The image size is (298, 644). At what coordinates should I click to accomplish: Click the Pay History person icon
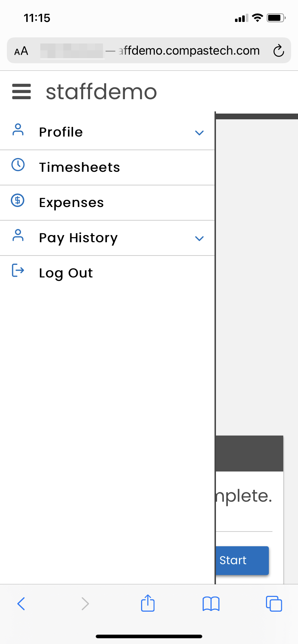(18, 235)
